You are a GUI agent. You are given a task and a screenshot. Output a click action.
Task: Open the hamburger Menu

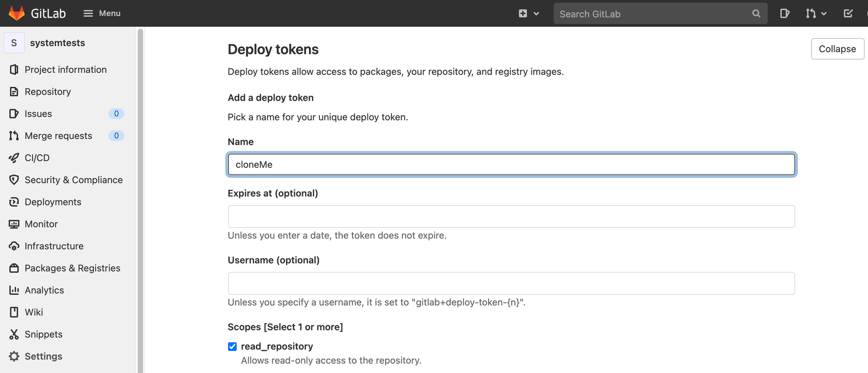click(x=102, y=14)
